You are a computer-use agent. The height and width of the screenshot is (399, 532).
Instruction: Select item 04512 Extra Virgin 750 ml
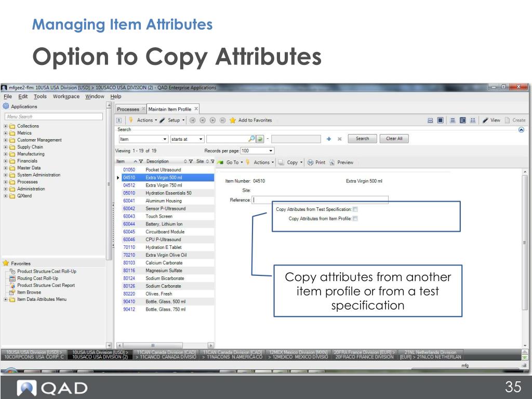[168, 185]
